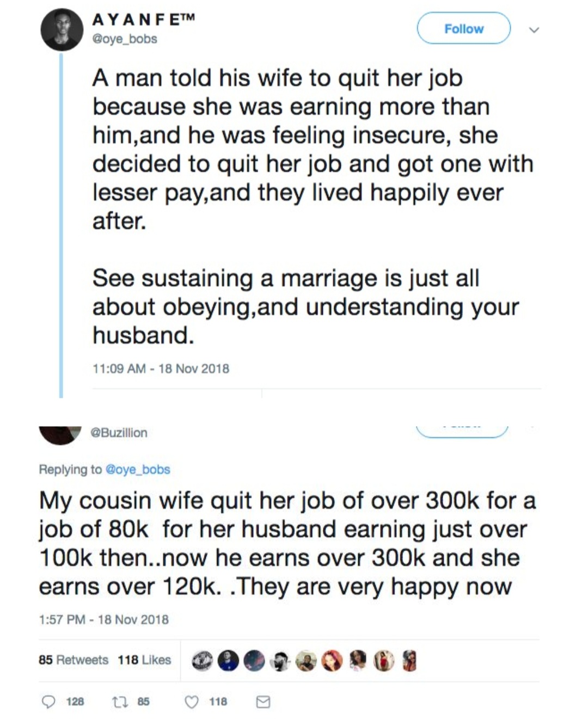Open the red-haired liker avatar
The height and width of the screenshot is (719, 588).
[x=332, y=661]
